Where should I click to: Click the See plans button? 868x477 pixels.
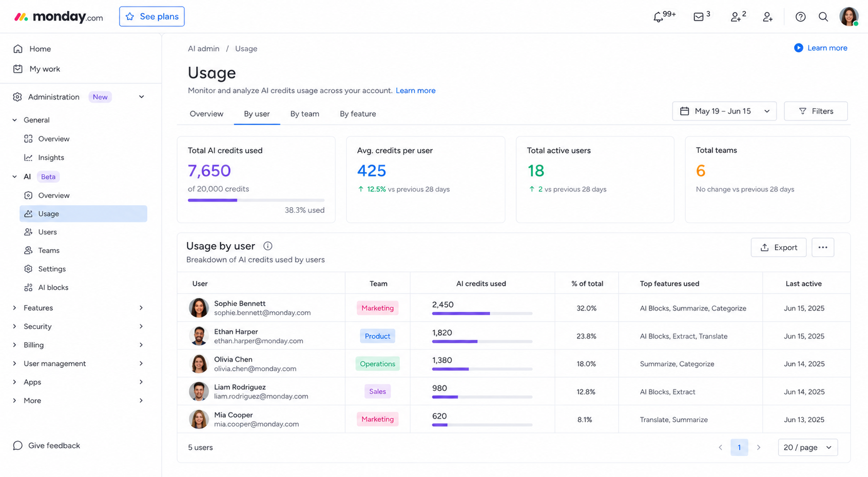[x=152, y=16]
